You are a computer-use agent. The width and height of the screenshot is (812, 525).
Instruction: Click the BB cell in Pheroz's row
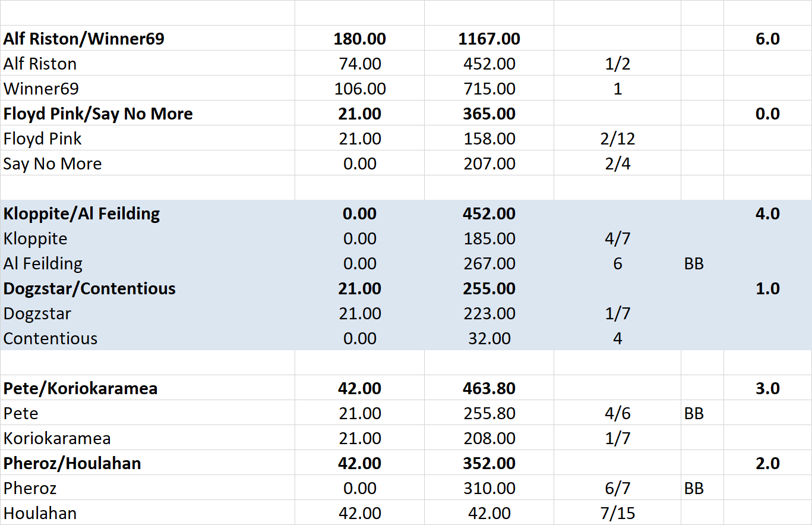[x=694, y=489]
